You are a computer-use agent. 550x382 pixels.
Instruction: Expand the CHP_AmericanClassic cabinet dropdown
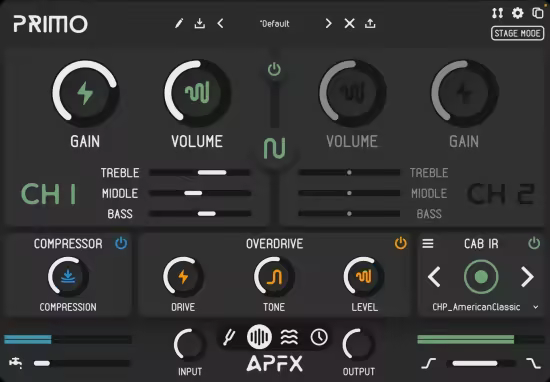pyautogui.click(x=536, y=307)
